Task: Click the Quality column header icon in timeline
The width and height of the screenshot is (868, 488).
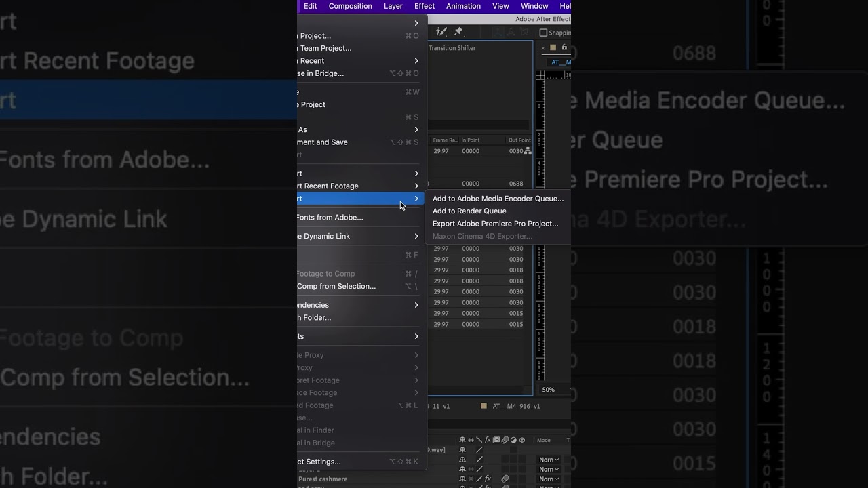Action: tap(479, 440)
